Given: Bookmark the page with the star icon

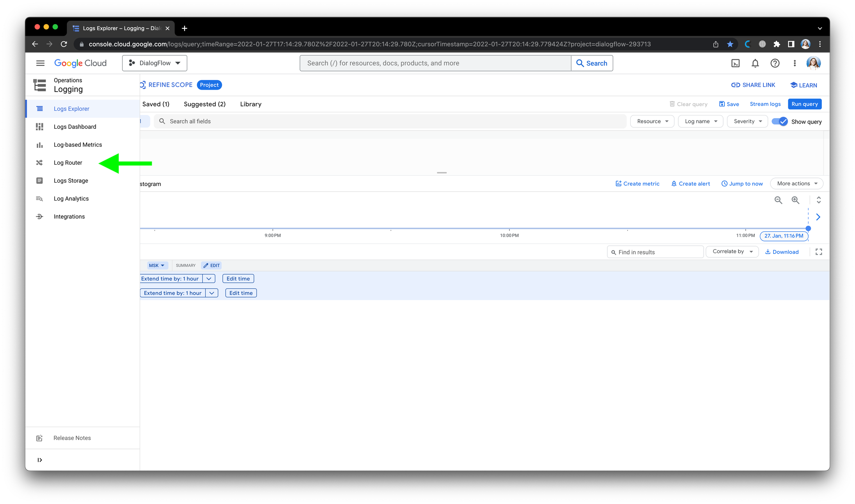Looking at the screenshot, I should tap(730, 44).
